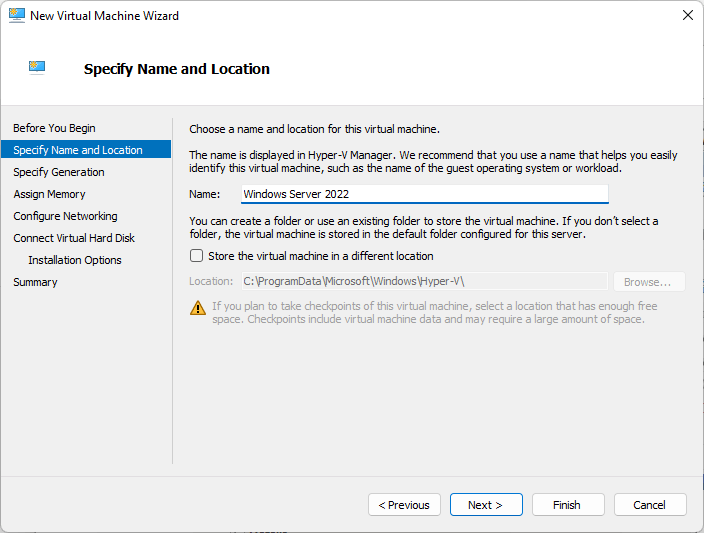This screenshot has height=533, width=704.
Task: Click into the Name text field
Action: pyautogui.click(x=425, y=194)
